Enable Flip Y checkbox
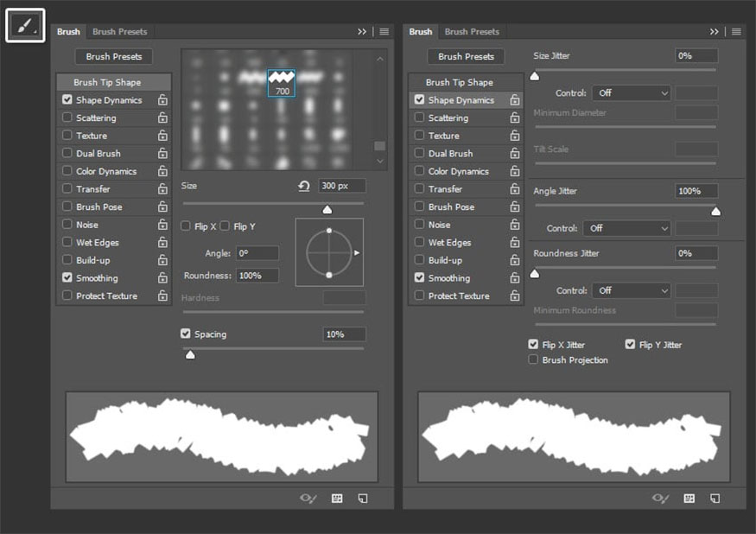Screen dimensions: 756x534 pos(225,226)
